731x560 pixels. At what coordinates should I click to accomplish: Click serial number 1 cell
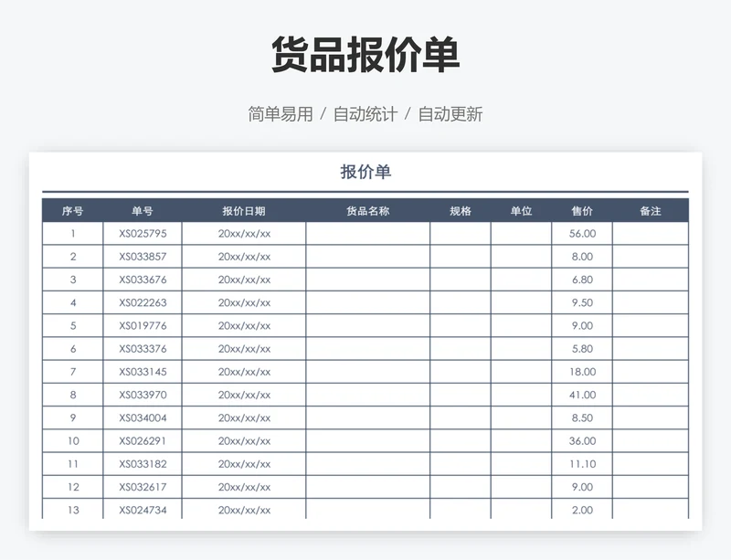tap(73, 234)
